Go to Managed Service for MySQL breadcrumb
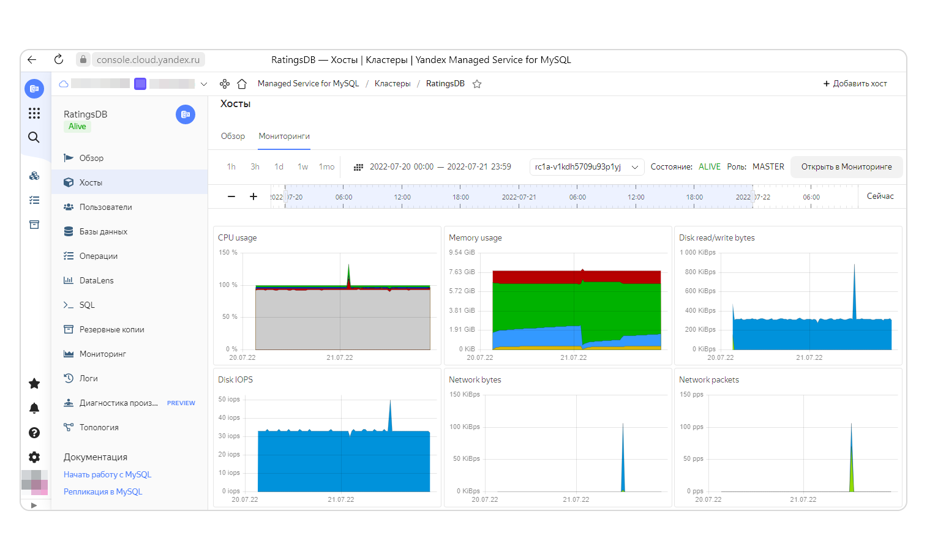927x560 pixels. pyautogui.click(x=308, y=84)
